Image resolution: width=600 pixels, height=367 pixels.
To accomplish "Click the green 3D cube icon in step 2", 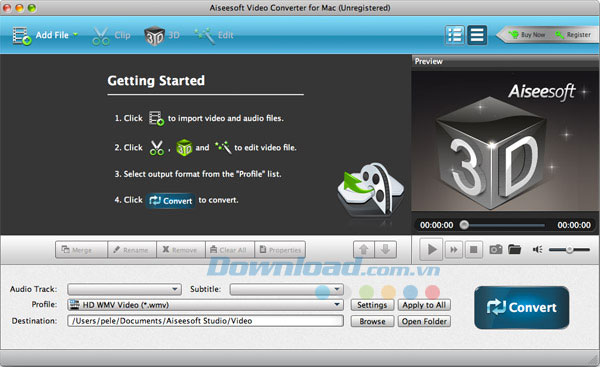I will 184,148.
